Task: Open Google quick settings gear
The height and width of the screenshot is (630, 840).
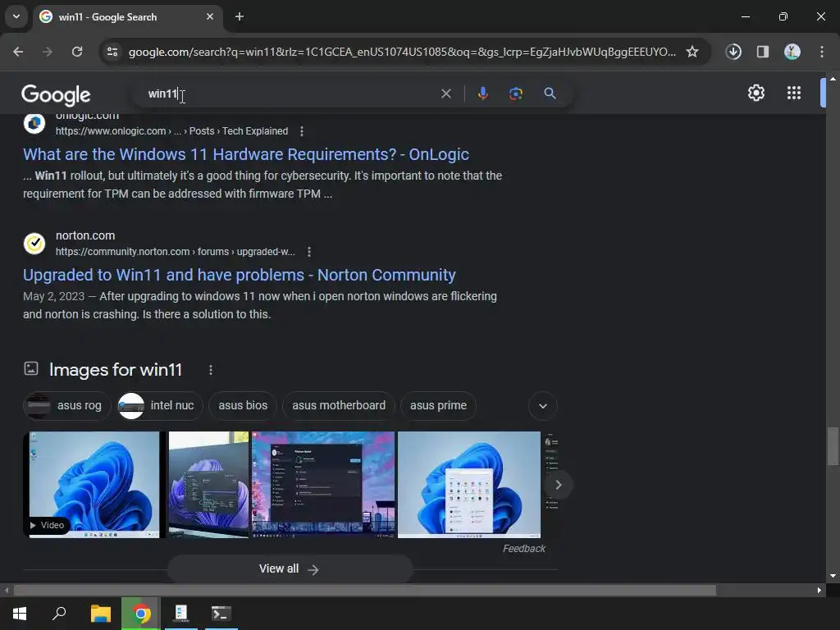Action: [x=756, y=93]
